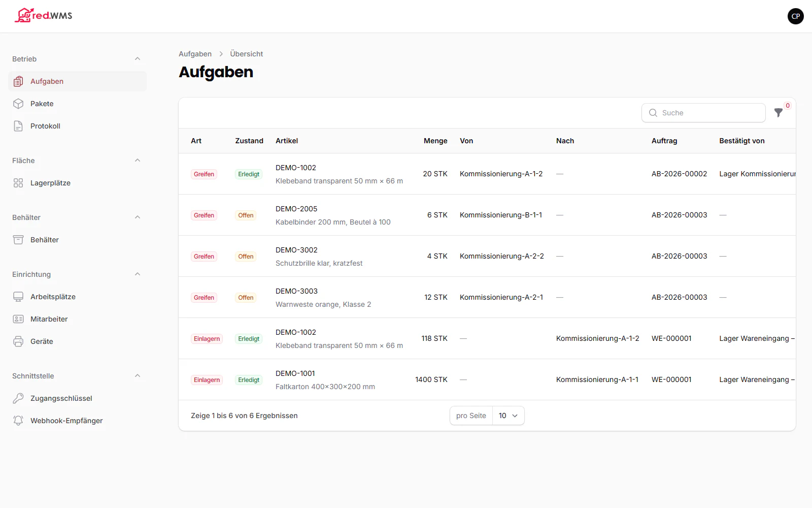Open Protokoll in the sidebar menu

point(77,126)
